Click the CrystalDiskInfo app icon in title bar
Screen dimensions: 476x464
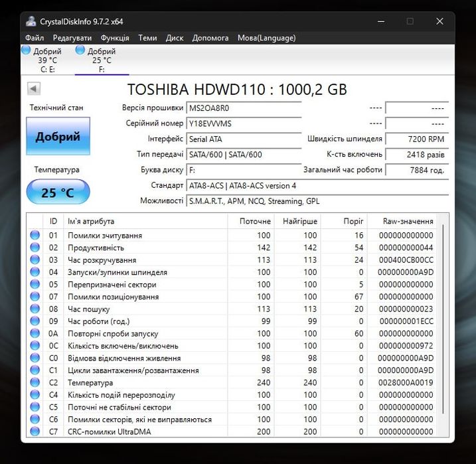[x=31, y=21]
